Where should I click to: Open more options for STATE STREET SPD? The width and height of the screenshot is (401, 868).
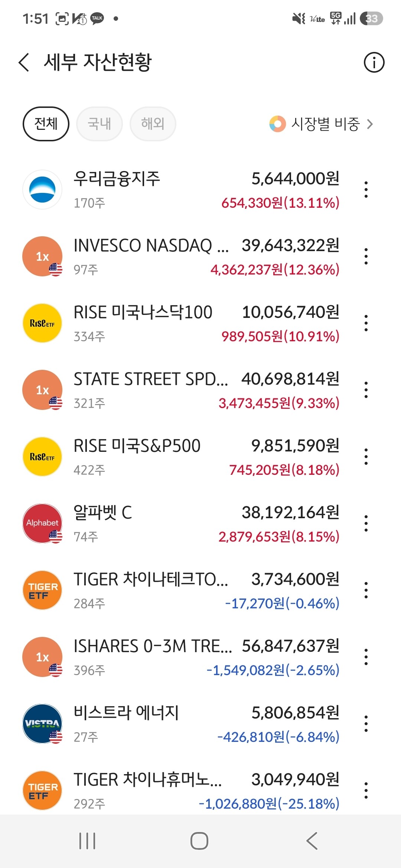click(366, 390)
